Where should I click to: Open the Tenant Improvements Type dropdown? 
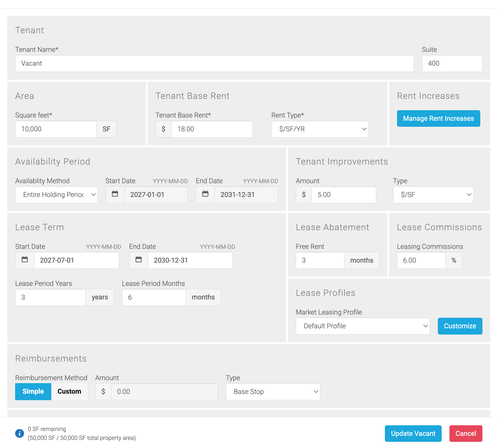(433, 195)
